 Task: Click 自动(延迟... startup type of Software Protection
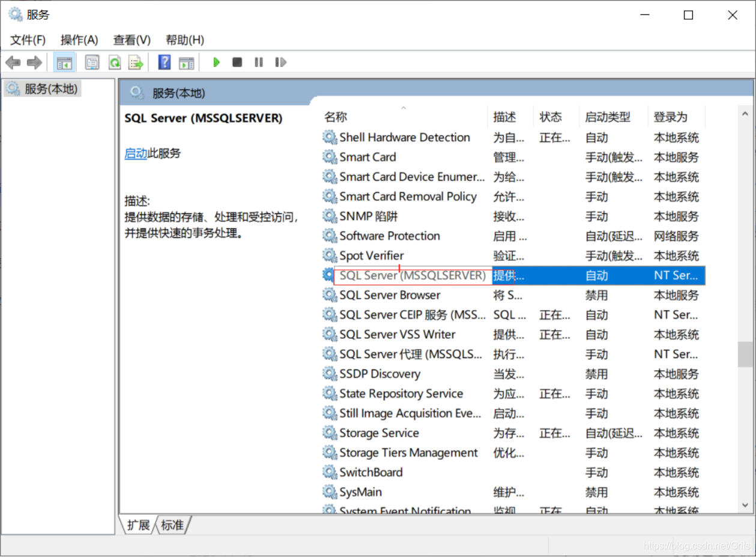(x=614, y=236)
